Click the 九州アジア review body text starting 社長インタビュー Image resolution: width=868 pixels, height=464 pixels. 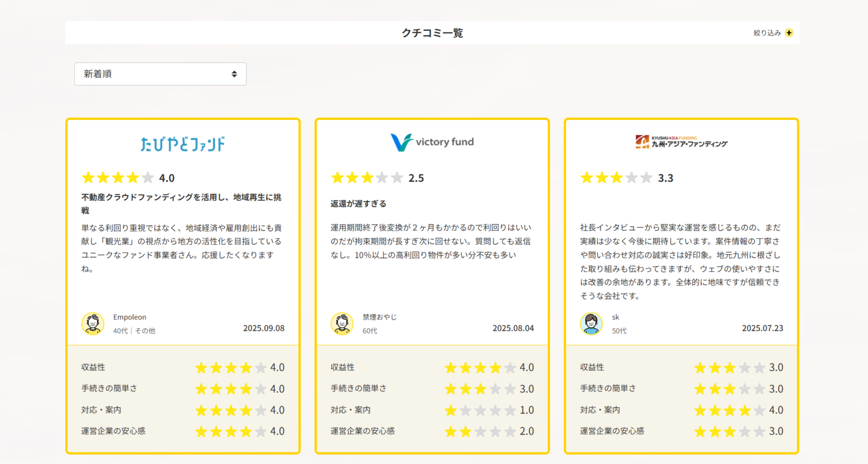pyautogui.click(x=680, y=262)
